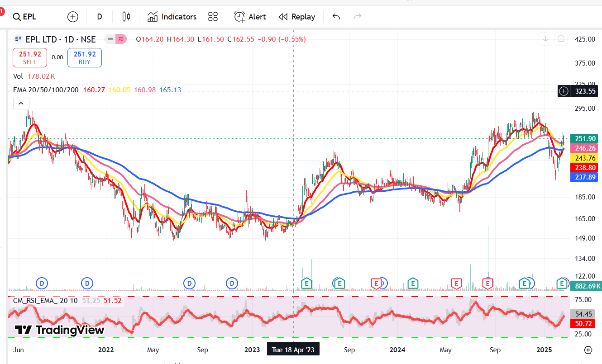The height and width of the screenshot is (364, 602).
Task: Create an Alert from the toolbar
Action: click(250, 17)
